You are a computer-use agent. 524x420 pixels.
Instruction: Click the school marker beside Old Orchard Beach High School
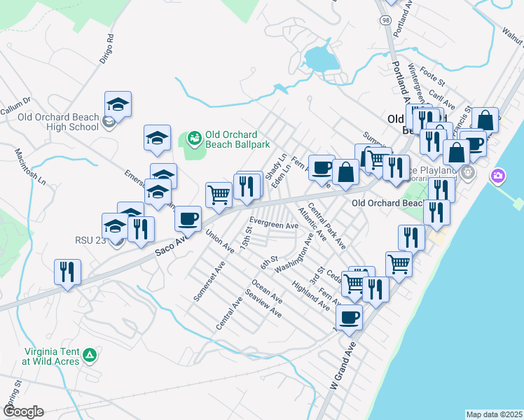(118, 106)
